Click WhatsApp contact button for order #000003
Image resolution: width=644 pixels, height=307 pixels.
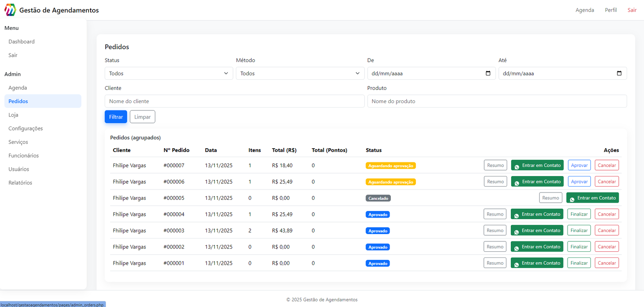pyautogui.click(x=537, y=230)
